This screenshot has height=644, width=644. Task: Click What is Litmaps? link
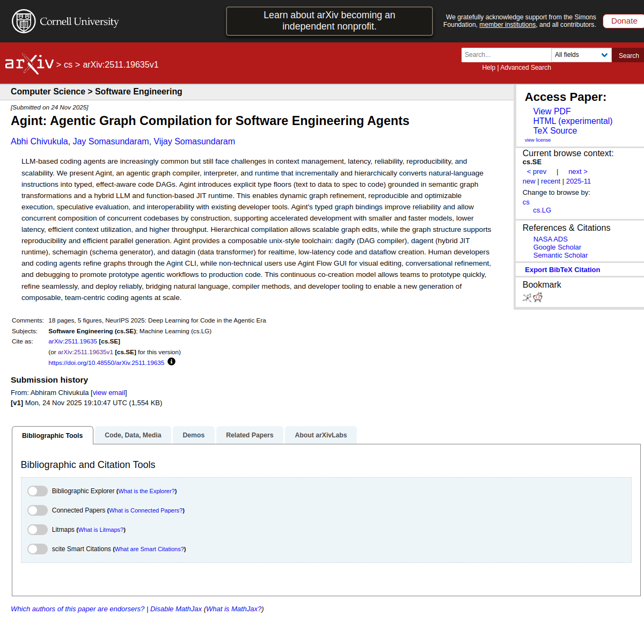[101, 530]
